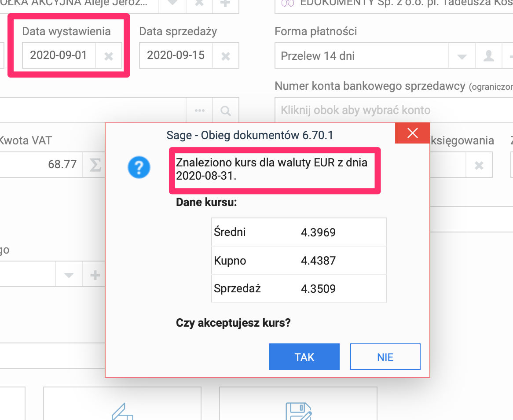
Task: Clear the Data sprzedaży date
Action: pyautogui.click(x=225, y=56)
